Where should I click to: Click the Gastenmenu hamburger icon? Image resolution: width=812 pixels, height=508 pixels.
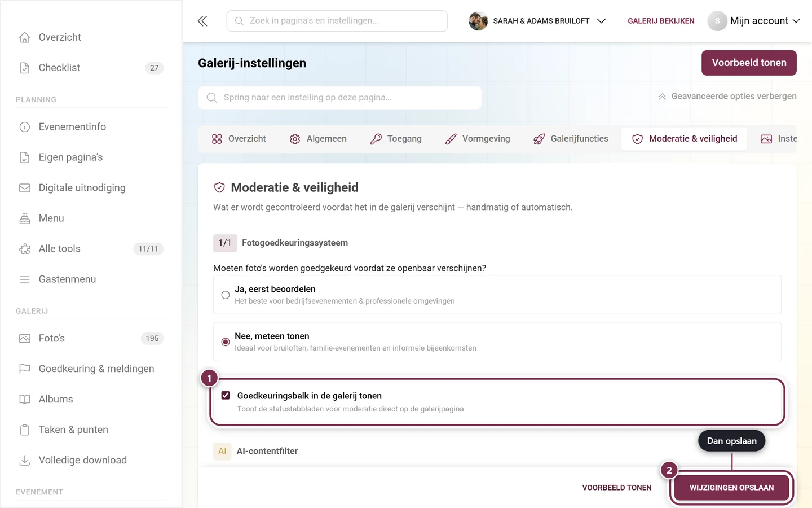pyautogui.click(x=25, y=279)
